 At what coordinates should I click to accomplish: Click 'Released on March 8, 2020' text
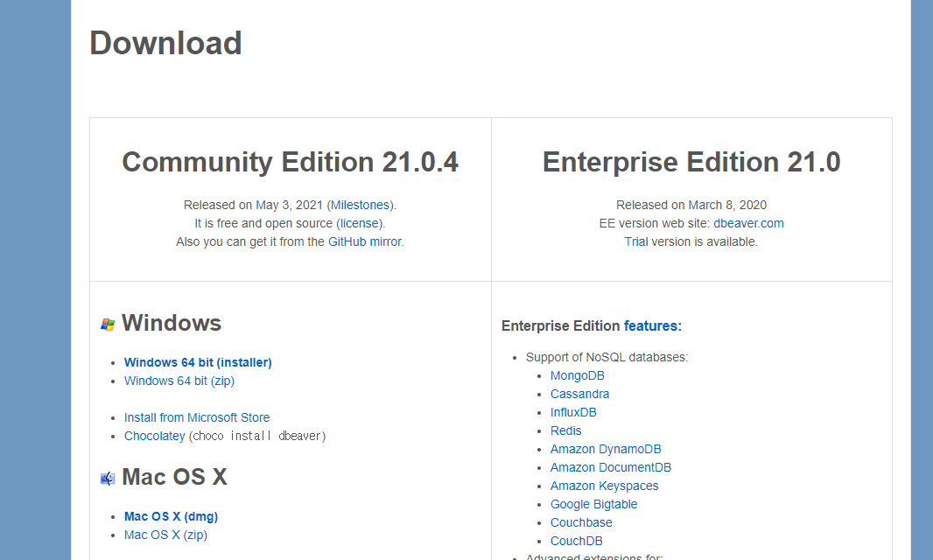tap(691, 205)
